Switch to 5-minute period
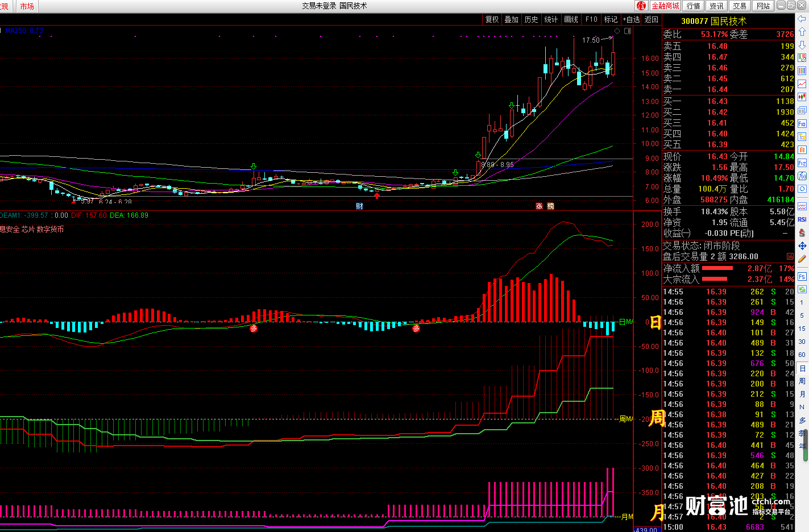This screenshot has height=532, width=809. click(802, 315)
